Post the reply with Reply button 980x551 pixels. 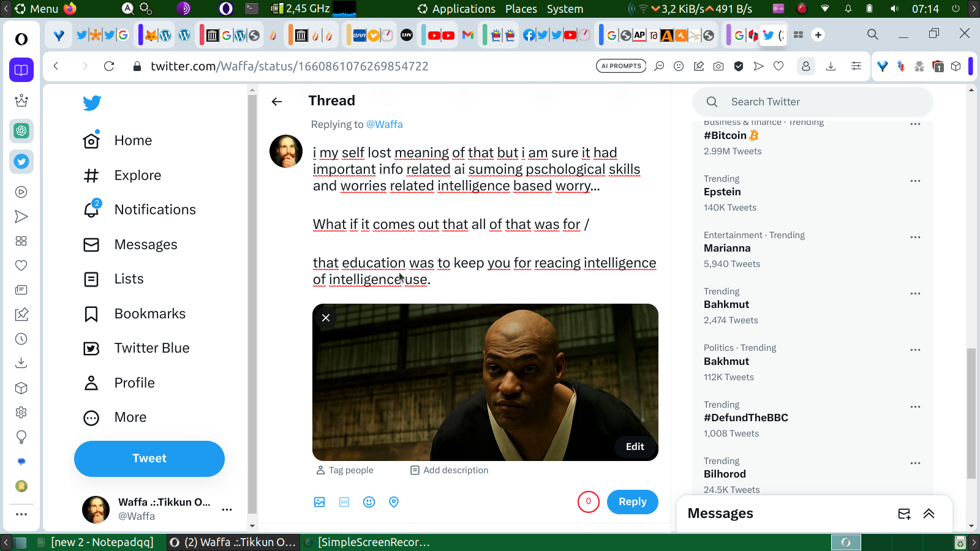[633, 502]
